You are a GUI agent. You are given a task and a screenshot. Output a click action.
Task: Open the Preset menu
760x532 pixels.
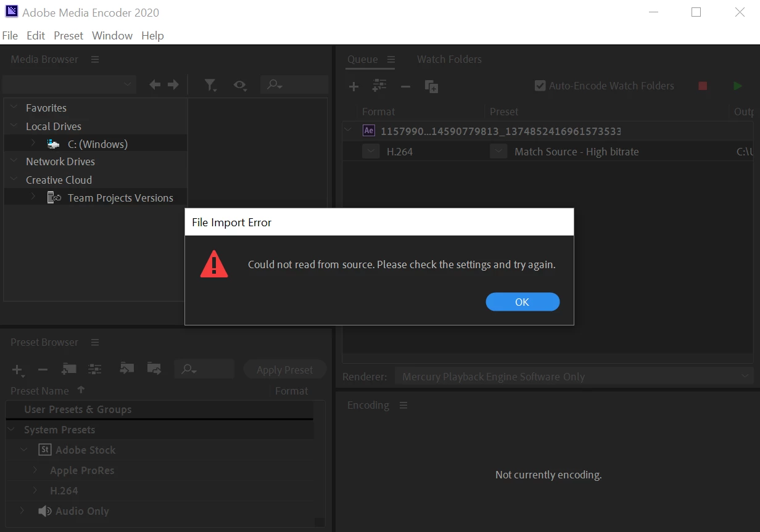tap(68, 36)
